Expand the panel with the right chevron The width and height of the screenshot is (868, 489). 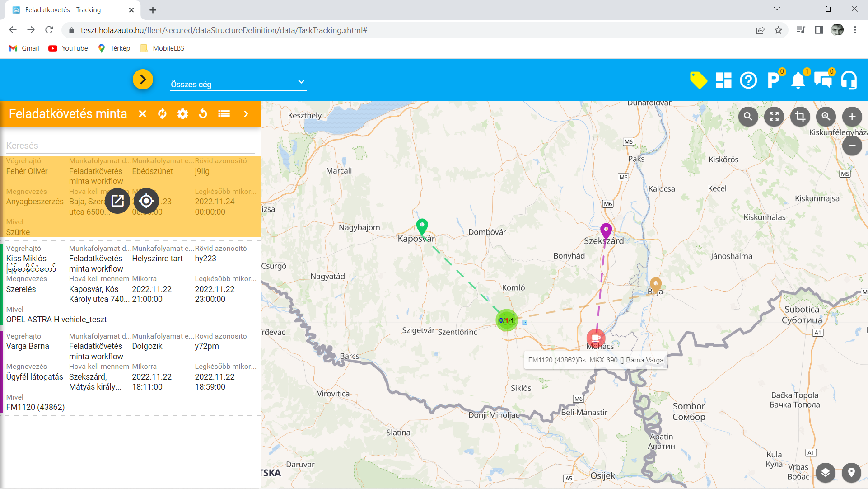point(246,114)
